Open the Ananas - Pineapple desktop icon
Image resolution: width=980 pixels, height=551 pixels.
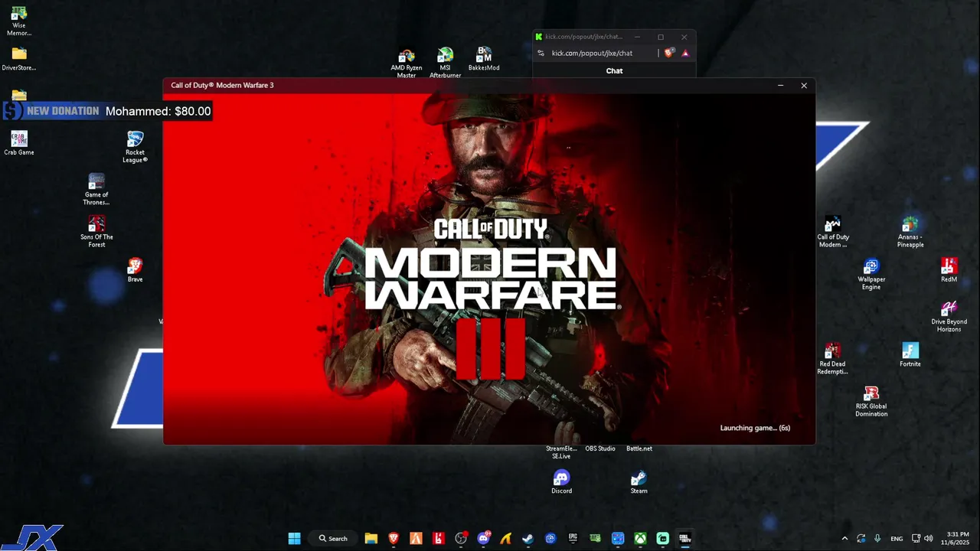click(x=910, y=232)
